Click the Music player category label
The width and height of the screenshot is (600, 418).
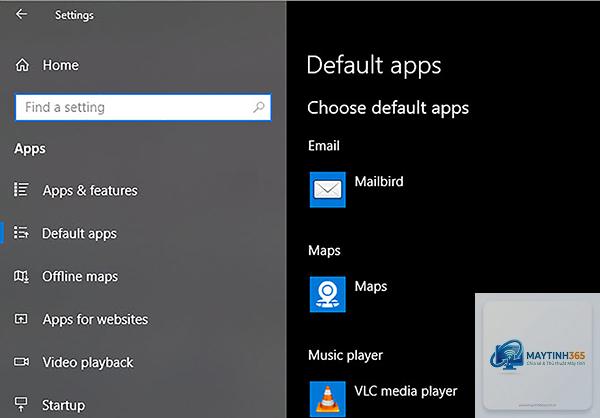(345, 355)
